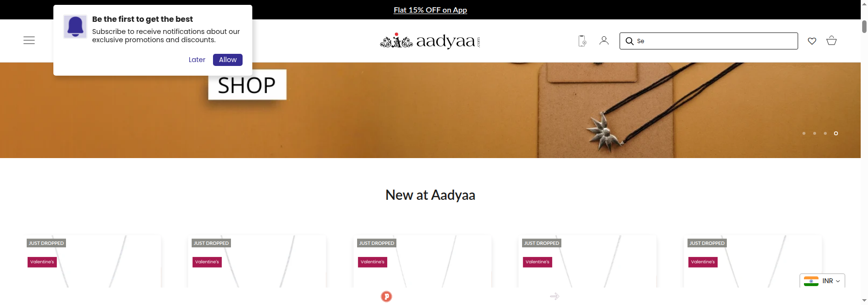Open the shopping basket icon
The height and width of the screenshot is (305, 868).
tap(832, 41)
